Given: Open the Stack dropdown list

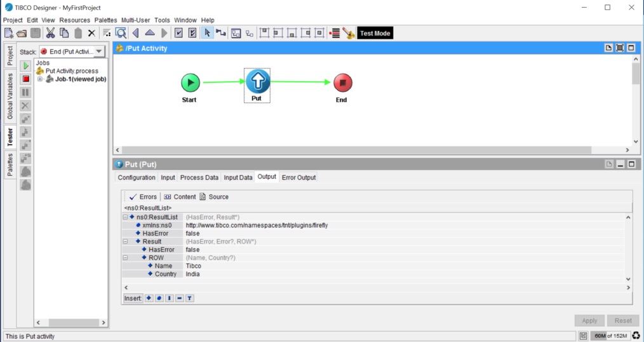Looking at the screenshot, I should tap(100, 51).
